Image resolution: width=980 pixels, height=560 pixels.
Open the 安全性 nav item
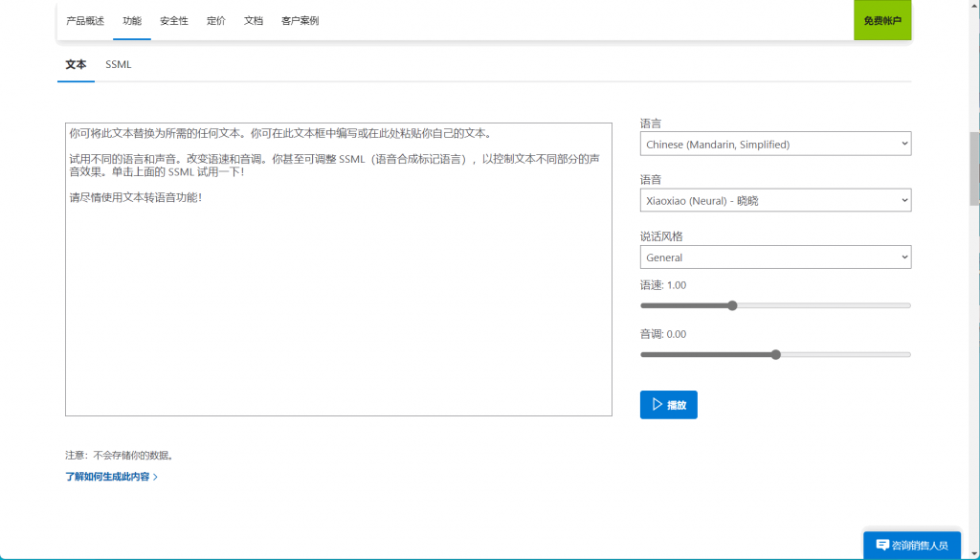174,21
